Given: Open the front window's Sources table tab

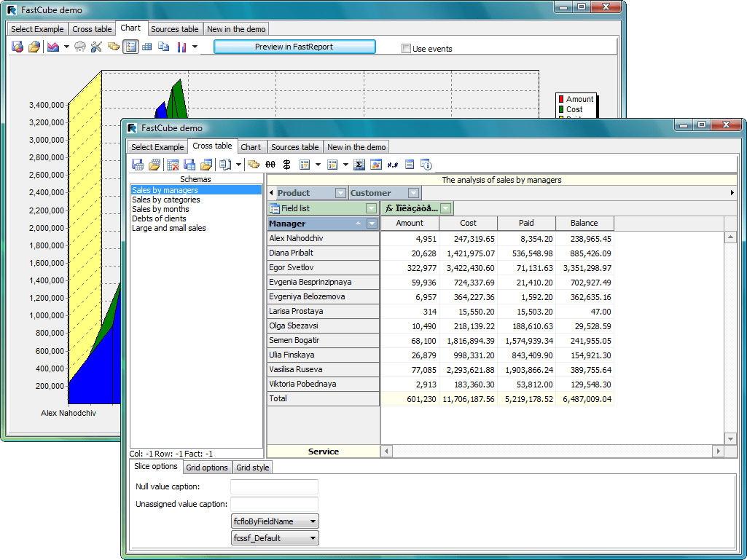Looking at the screenshot, I should [295, 147].
